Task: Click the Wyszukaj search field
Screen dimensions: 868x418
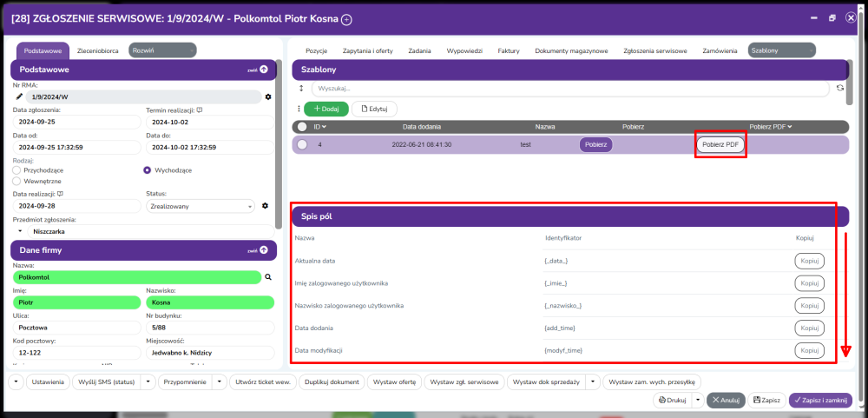Action: pos(569,88)
